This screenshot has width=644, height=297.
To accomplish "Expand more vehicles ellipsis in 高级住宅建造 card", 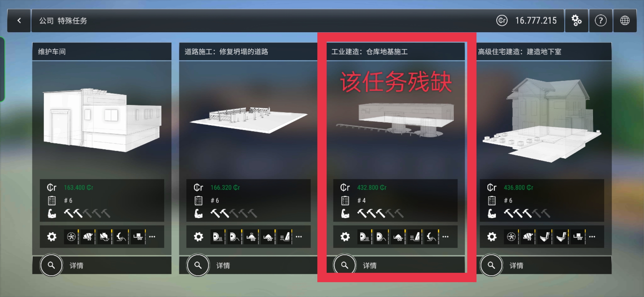I will (592, 237).
